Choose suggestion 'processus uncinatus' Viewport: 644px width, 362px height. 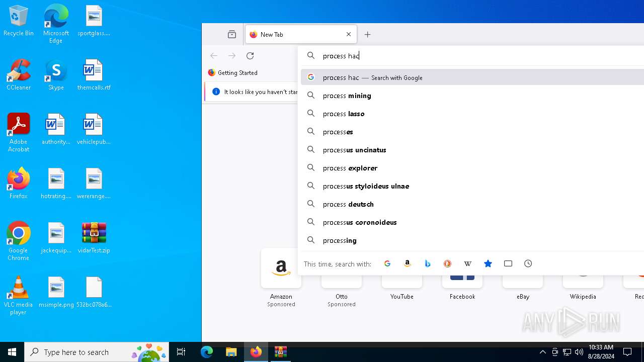click(x=472, y=150)
